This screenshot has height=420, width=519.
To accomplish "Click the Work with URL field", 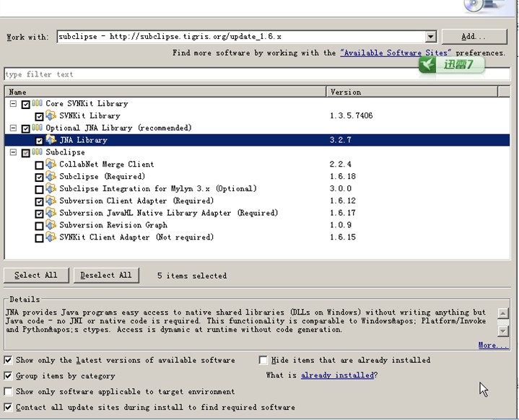I will 241,36.
